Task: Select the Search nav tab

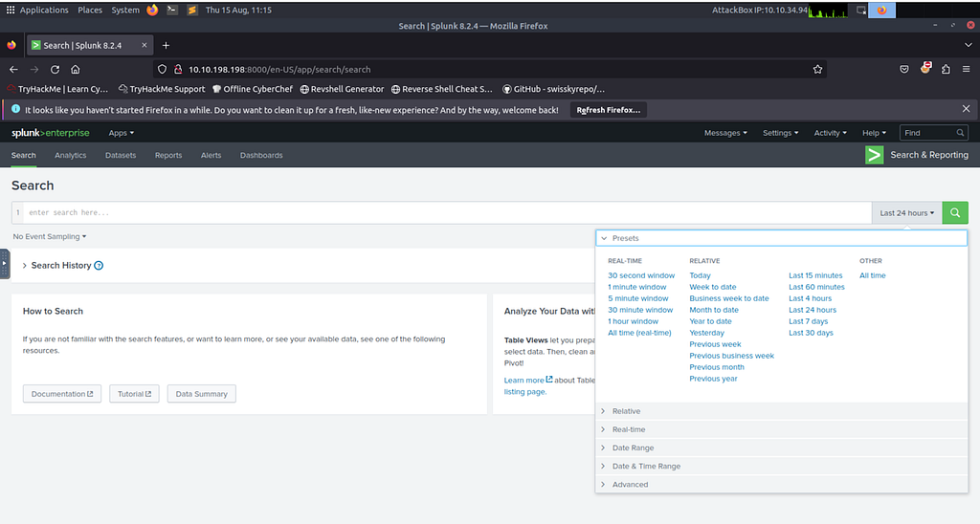Action: (24, 155)
